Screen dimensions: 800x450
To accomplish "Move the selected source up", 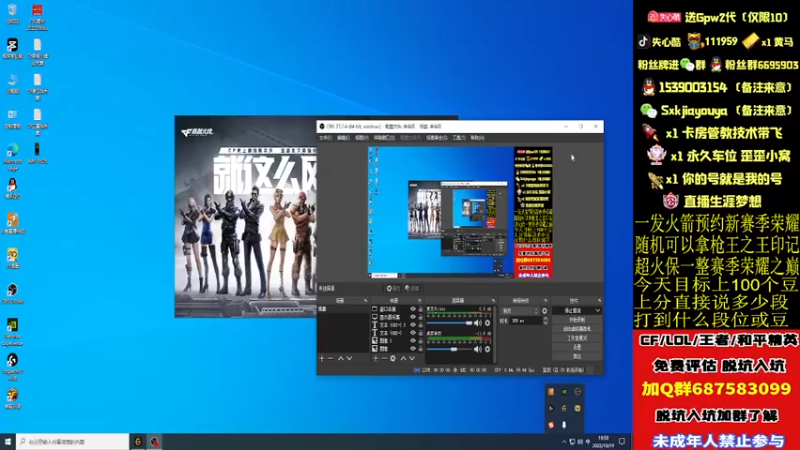I will pos(403,359).
